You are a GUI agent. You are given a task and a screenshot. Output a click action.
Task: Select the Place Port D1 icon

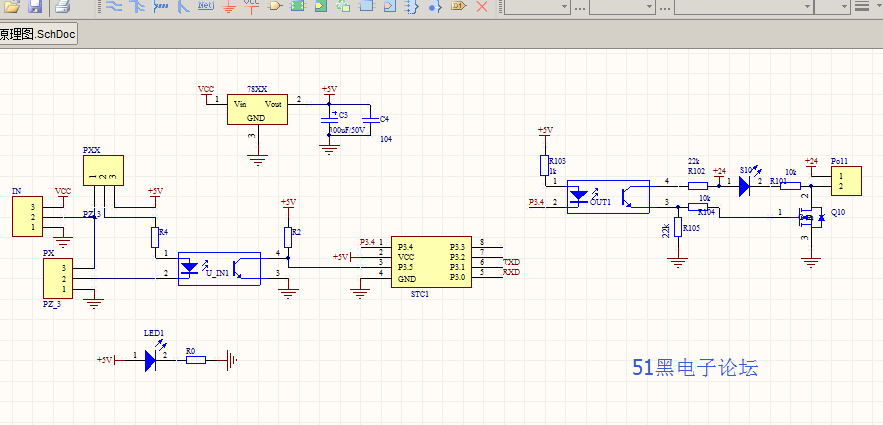(x=459, y=6)
